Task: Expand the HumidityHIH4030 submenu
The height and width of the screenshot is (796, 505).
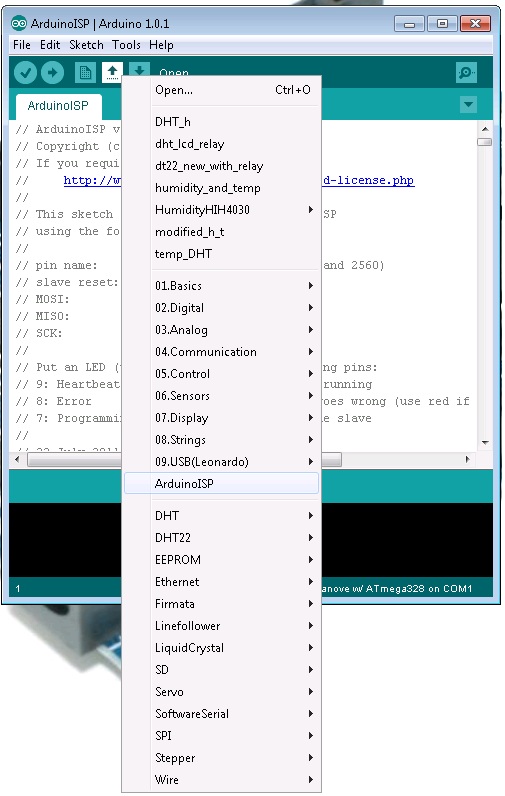Action: pos(221,210)
